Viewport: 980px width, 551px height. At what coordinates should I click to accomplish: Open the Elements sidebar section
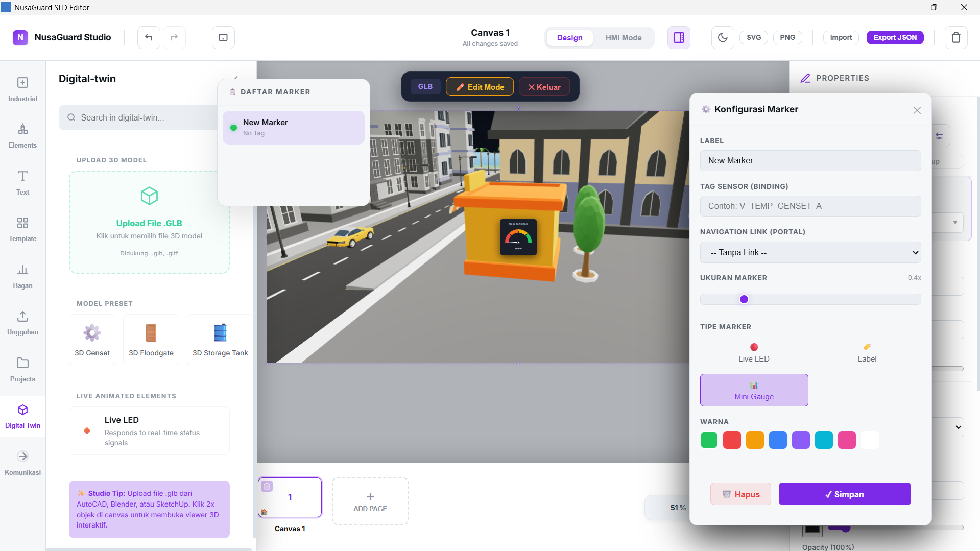click(x=22, y=135)
